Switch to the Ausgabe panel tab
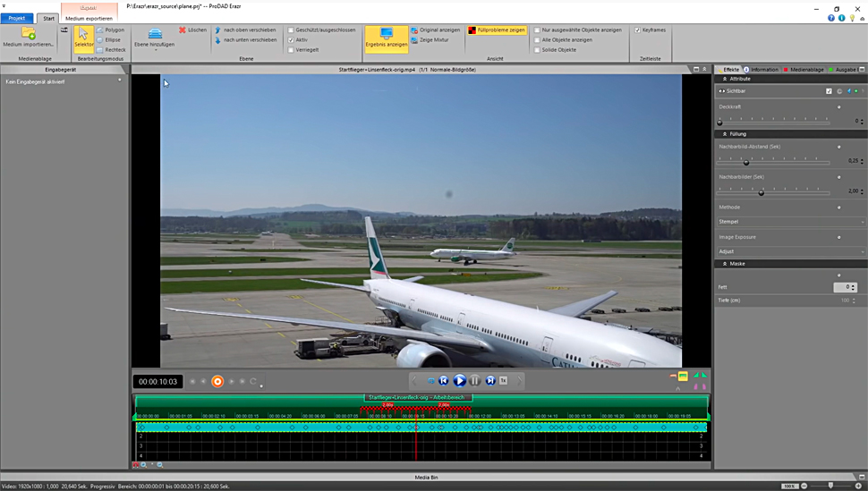 [x=842, y=70]
